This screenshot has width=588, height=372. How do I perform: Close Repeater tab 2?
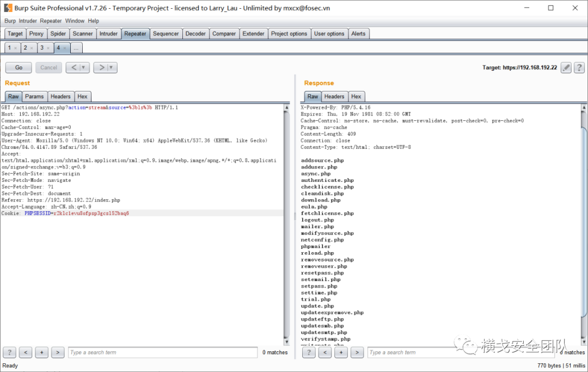click(32, 48)
